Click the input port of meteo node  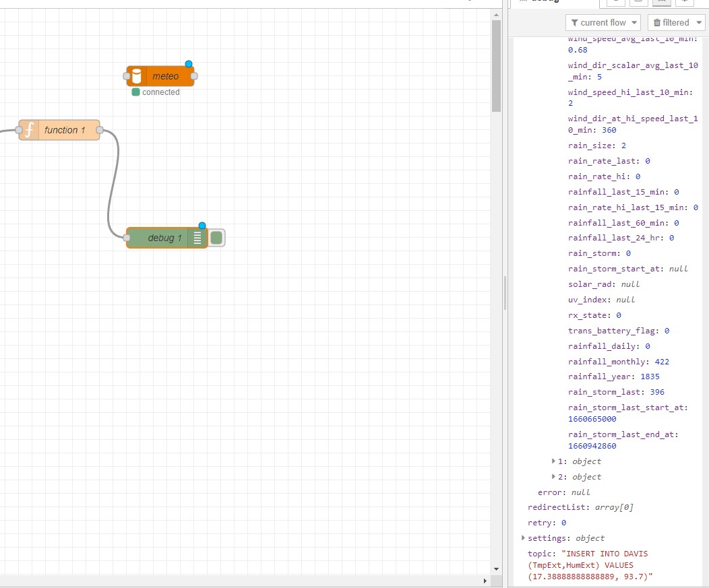tap(127, 76)
